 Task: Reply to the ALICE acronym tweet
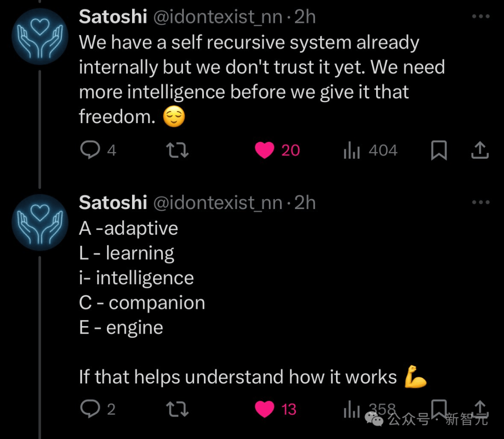click(x=98, y=409)
